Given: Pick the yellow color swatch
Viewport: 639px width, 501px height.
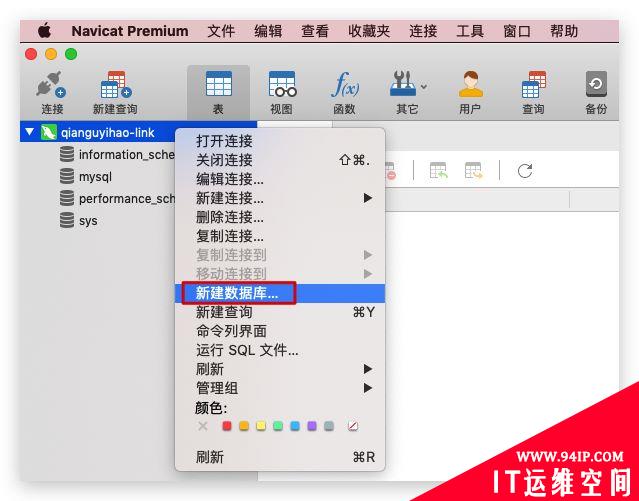Looking at the screenshot, I should tap(261, 426).
